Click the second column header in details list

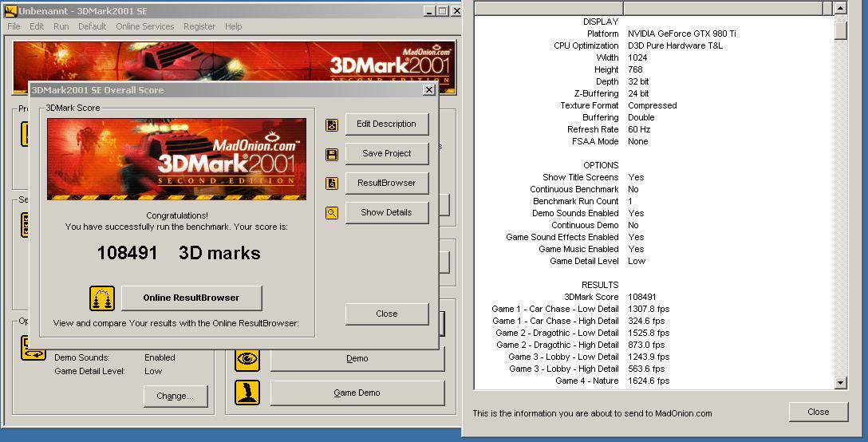tap(723, 8)
